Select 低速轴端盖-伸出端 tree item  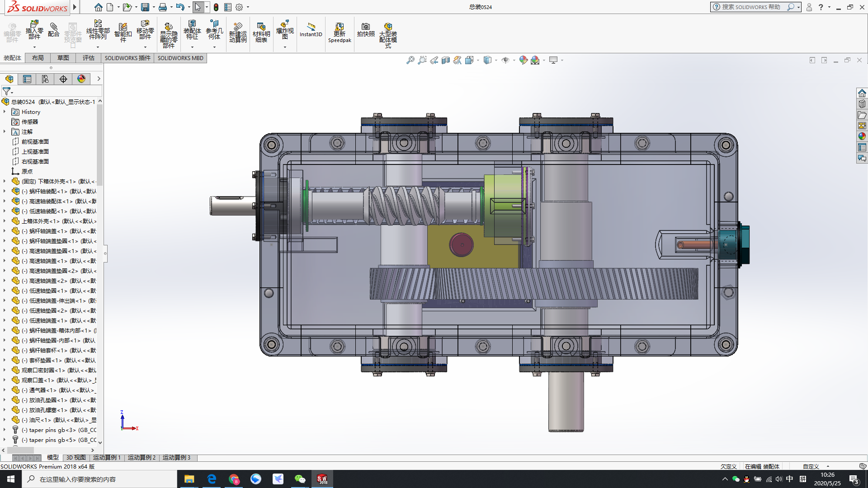54,300
